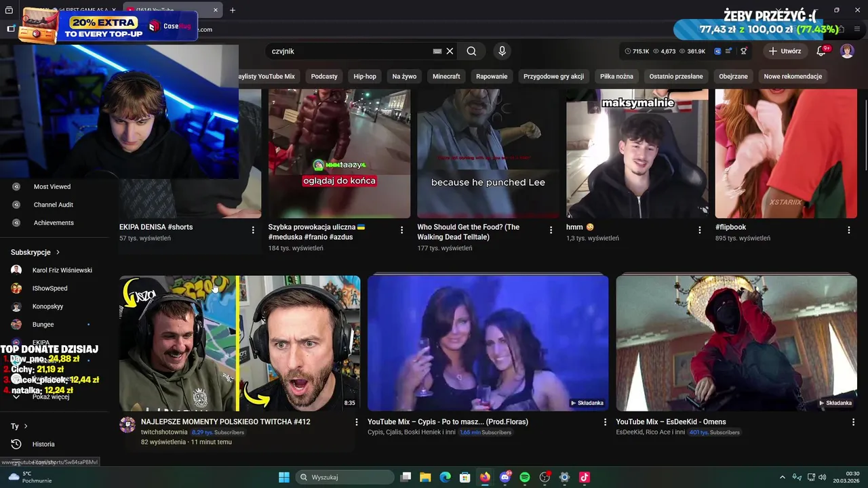Image resolution: width=868 pixels, height=488 pixels.
Task: Open the account avatar menu
Action: 847,51
